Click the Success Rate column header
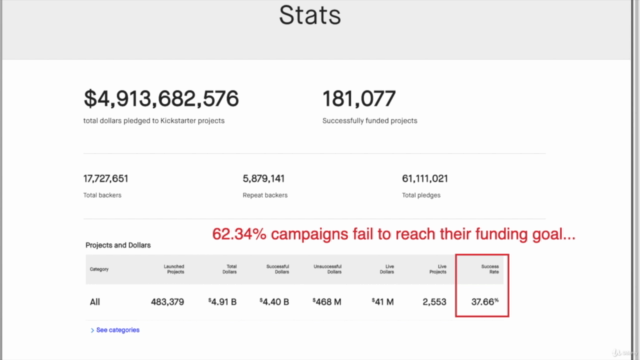Viewport: 640px width, 360px height. click(x=490, y=269)
